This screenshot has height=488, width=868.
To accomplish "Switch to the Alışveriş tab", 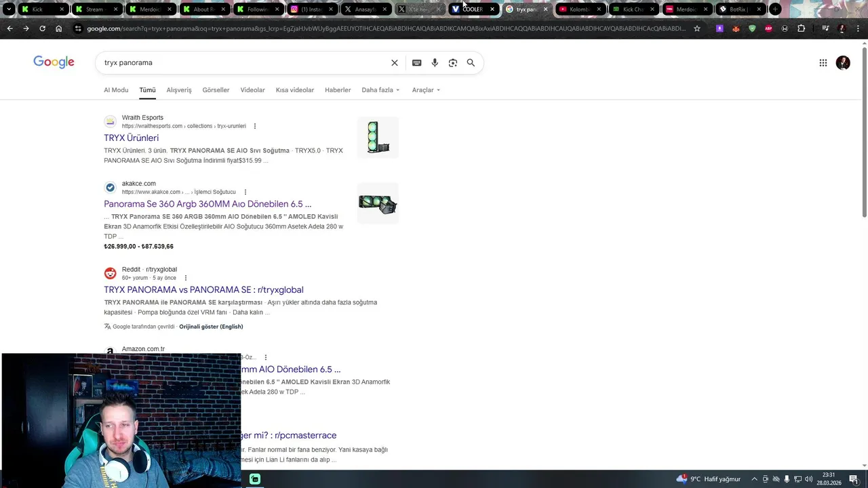I will coord(179,89).
